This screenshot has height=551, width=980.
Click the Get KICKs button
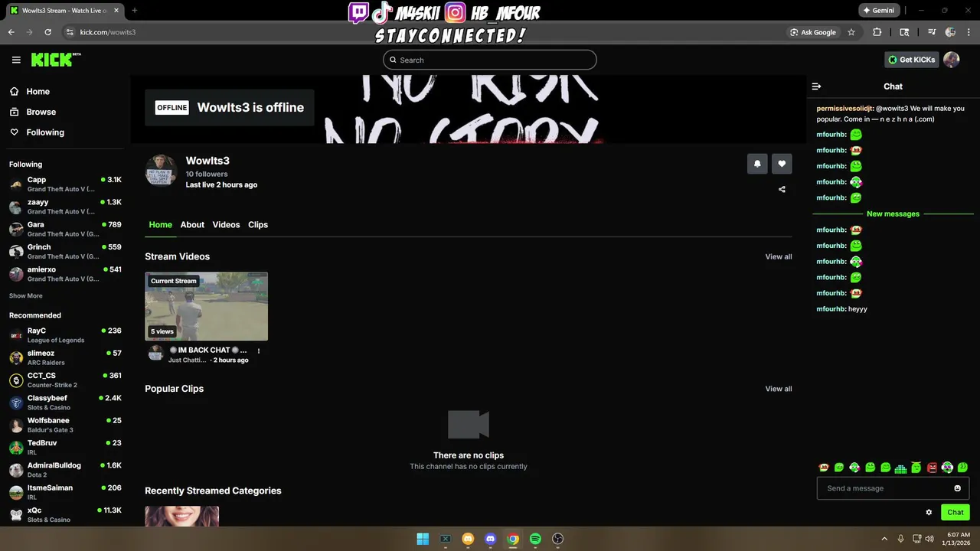point(912,60)
